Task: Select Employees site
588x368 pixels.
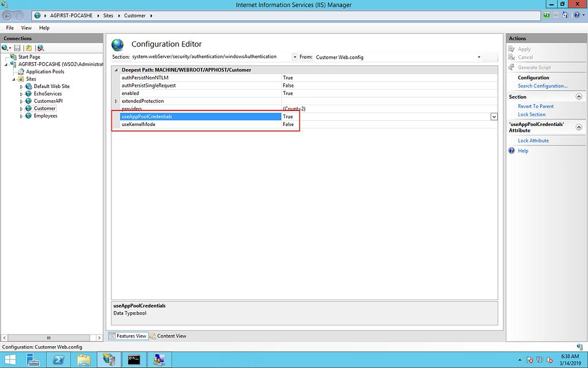Action: pos(45,116)
